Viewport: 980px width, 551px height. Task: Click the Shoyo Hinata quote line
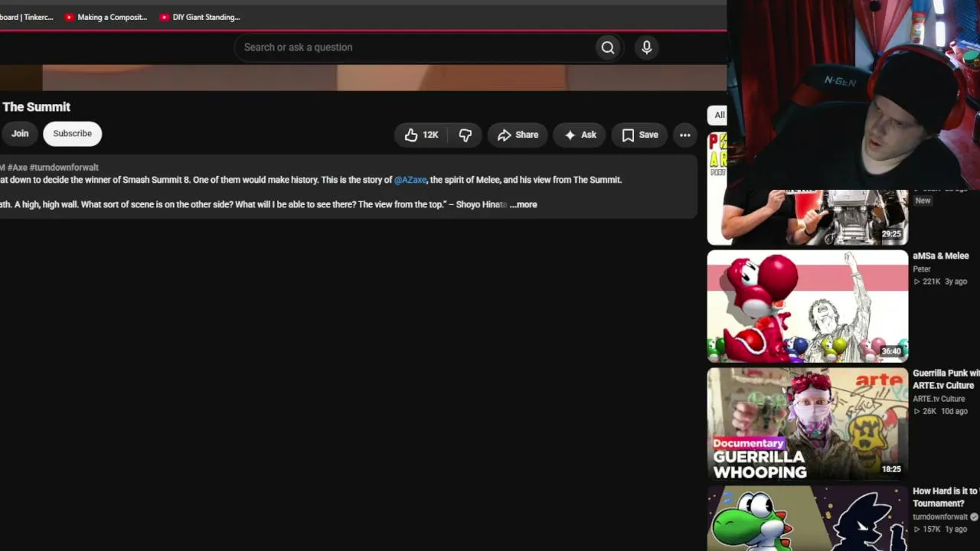254,204
